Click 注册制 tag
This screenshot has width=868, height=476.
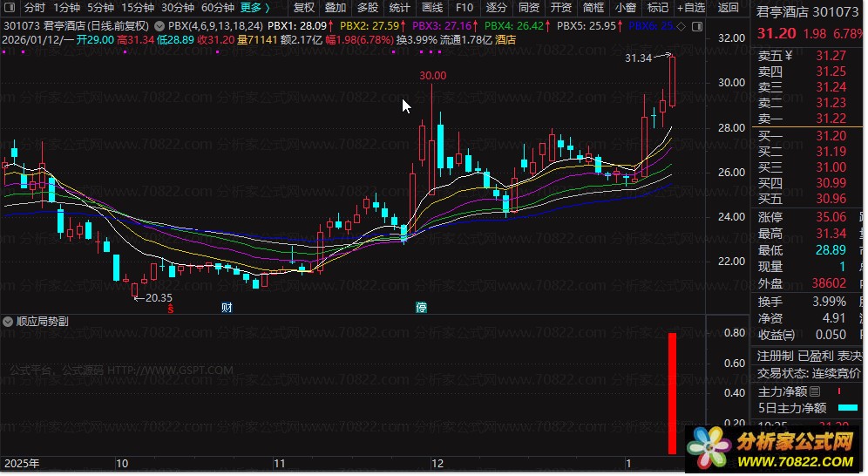point(775,356)
